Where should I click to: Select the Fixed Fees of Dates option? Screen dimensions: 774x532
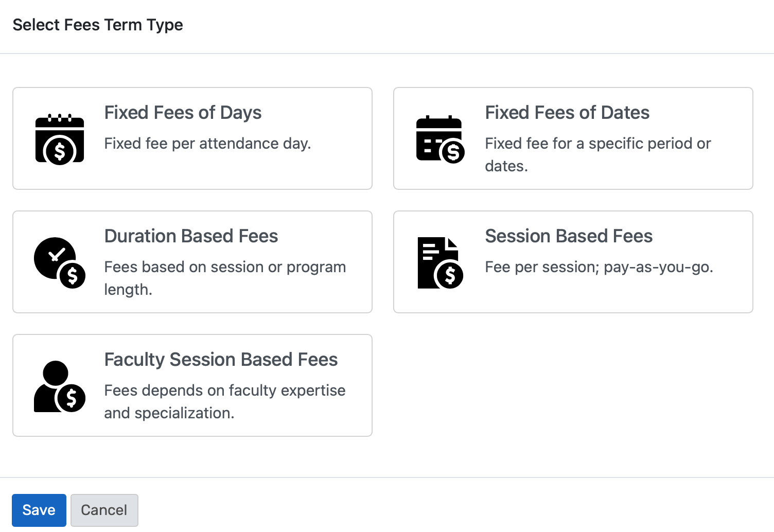tap(573, 138)
